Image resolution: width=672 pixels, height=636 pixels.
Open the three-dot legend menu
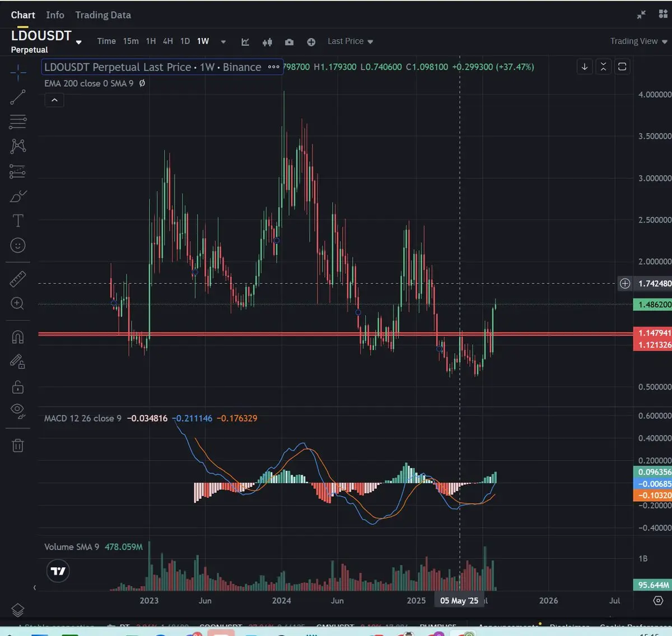point(273,67)
